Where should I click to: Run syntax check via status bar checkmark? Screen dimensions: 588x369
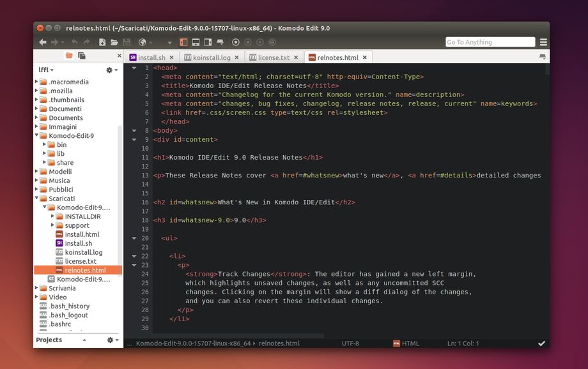(x=541, y=343)
